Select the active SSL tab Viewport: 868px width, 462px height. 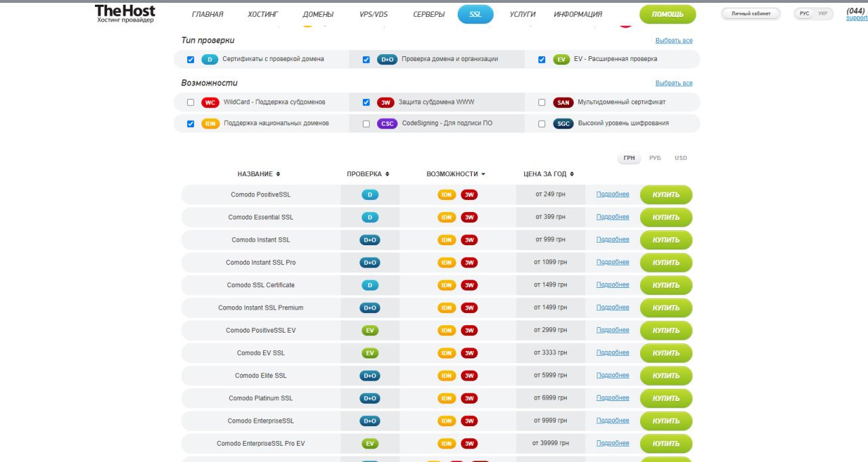(475, 14)
